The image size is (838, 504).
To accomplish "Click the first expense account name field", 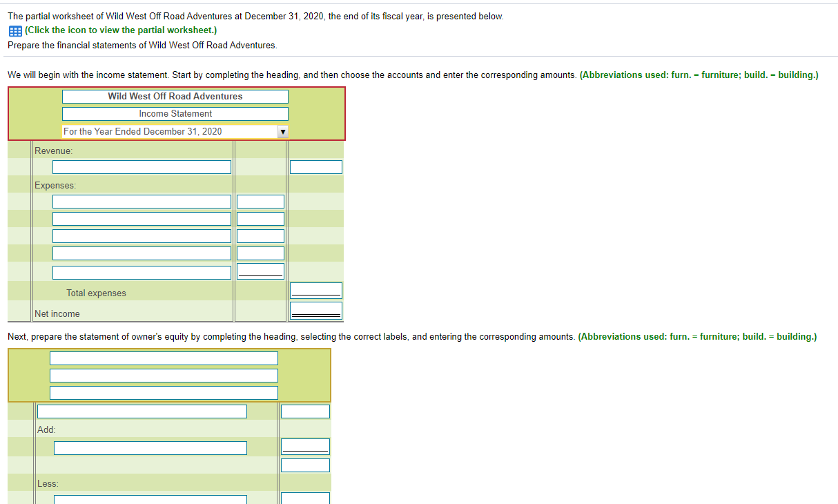I will 142,202.
